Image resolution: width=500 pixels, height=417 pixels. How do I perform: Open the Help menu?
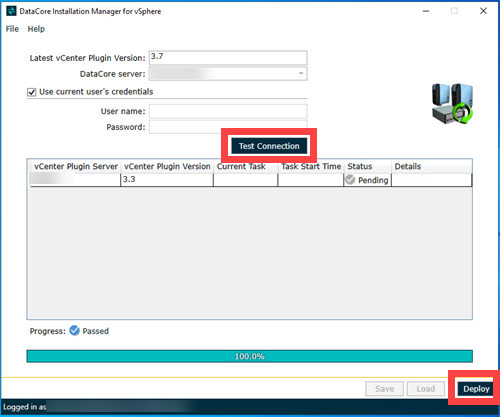point(36,29)
